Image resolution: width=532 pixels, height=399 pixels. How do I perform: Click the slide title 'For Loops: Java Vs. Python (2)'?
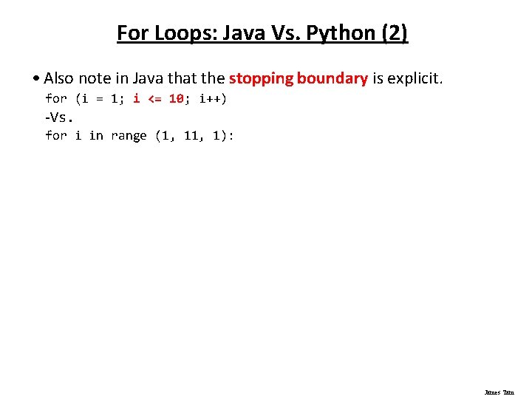pos(262,33)
